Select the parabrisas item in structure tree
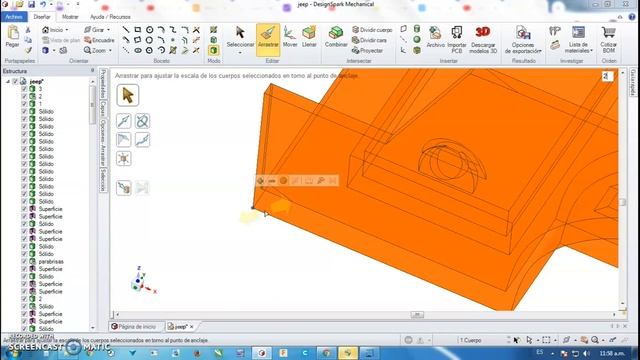 pos(51,261)
